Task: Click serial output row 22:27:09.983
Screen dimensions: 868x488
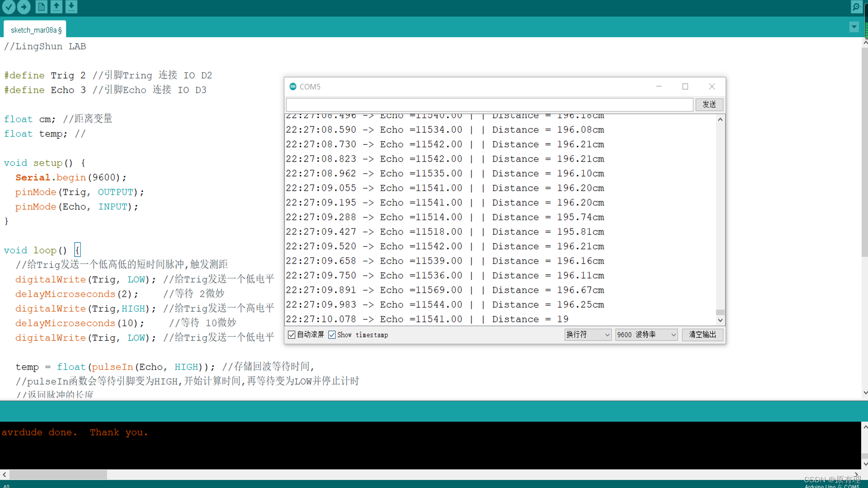Action: (445, 305)
